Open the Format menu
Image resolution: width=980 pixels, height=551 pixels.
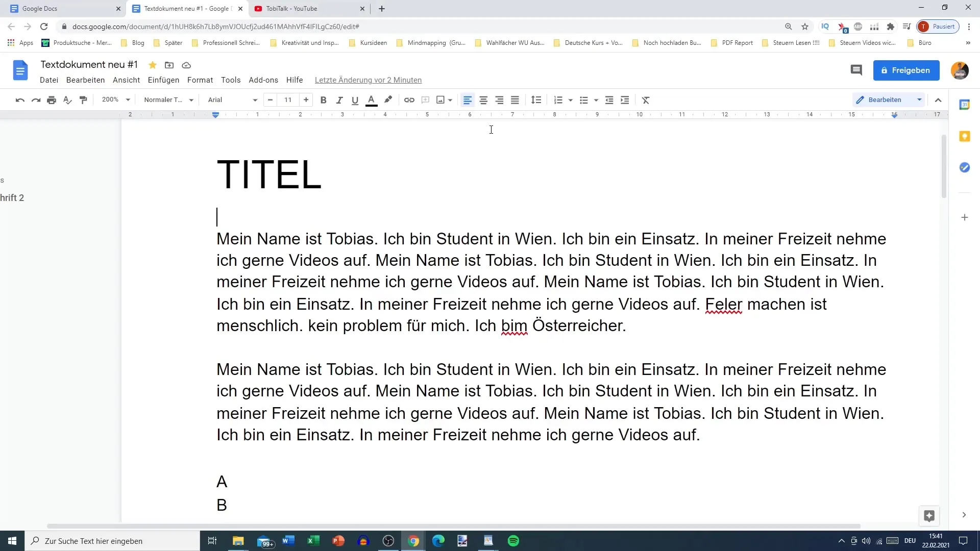pos(200,80)
